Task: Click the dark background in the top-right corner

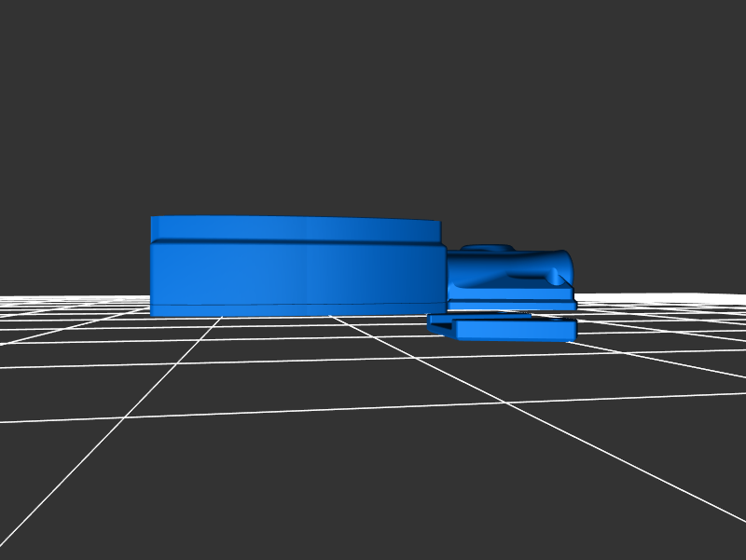Action: [709, 37]
